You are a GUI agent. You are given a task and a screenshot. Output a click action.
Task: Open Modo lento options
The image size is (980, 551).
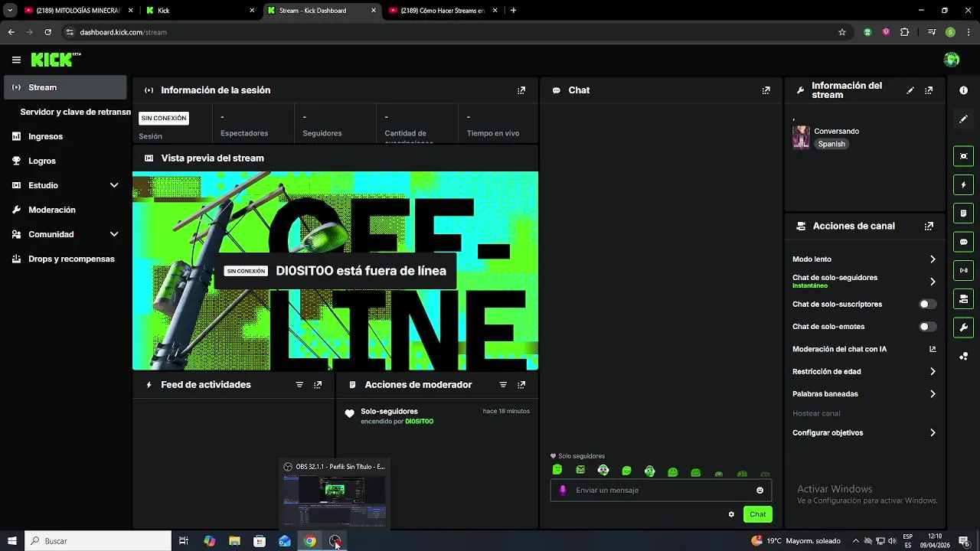864,259
